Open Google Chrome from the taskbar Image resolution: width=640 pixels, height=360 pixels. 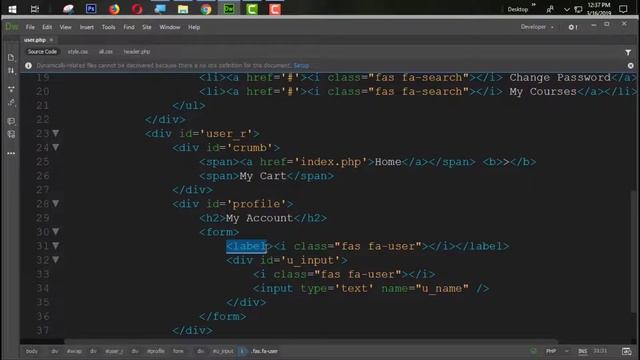206,9
